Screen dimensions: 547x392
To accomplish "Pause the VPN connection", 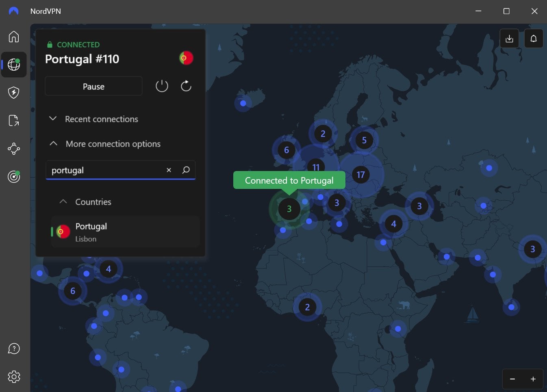I will [x=93, y=86].
